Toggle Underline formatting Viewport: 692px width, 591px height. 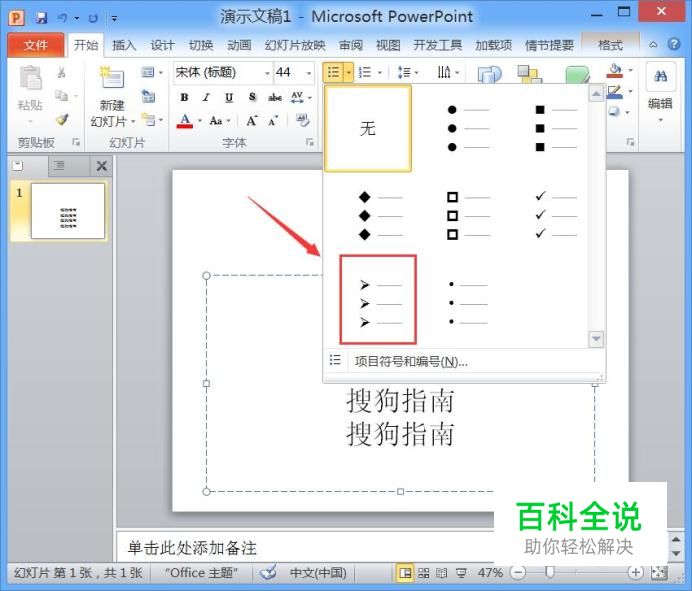(229, 98)
